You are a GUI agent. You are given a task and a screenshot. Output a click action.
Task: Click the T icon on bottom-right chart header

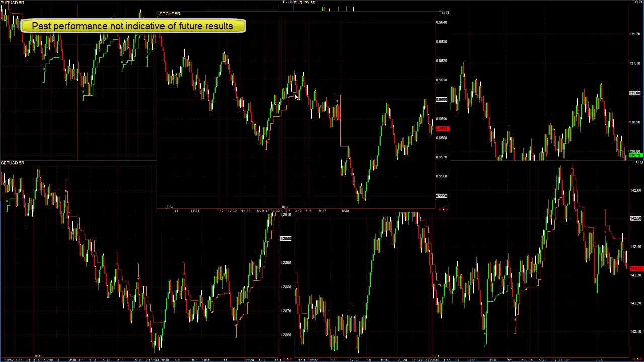[634, 162]
